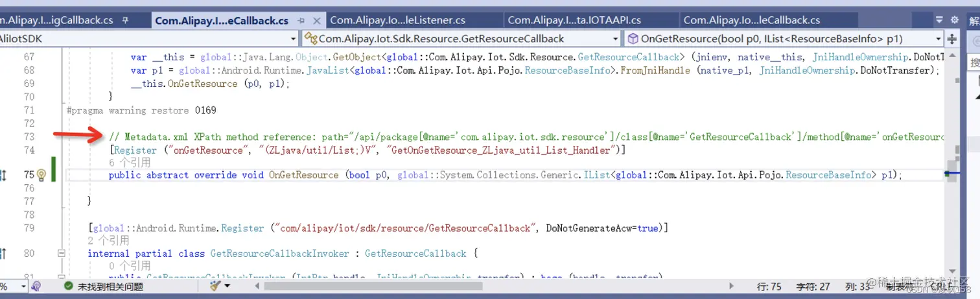The image size is (980, 299).
Task: Click the '6 个引用' CodeLens link
Action: tap(130, 162)
